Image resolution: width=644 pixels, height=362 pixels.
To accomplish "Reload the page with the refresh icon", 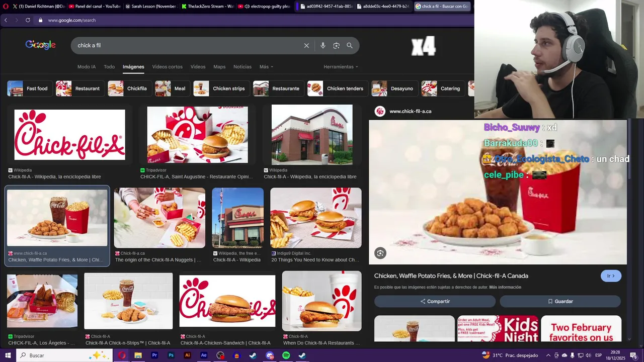I will click(28, 20).
